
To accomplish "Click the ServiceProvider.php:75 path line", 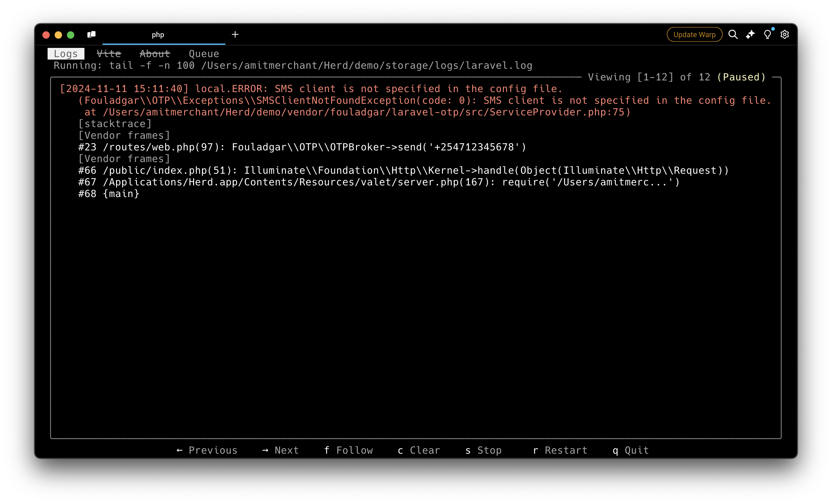I will point(357,112).
